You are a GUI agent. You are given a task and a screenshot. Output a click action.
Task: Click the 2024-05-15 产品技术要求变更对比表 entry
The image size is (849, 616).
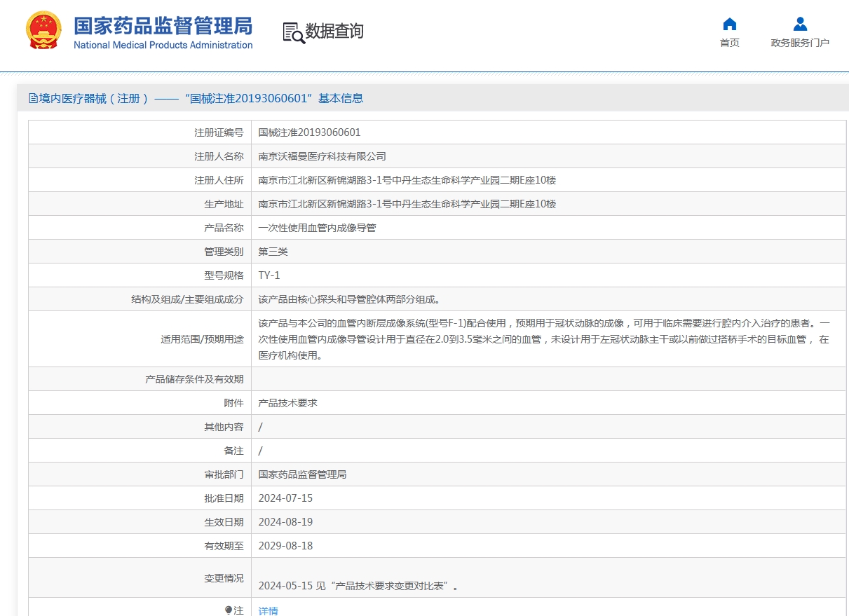tap(359, 586)
